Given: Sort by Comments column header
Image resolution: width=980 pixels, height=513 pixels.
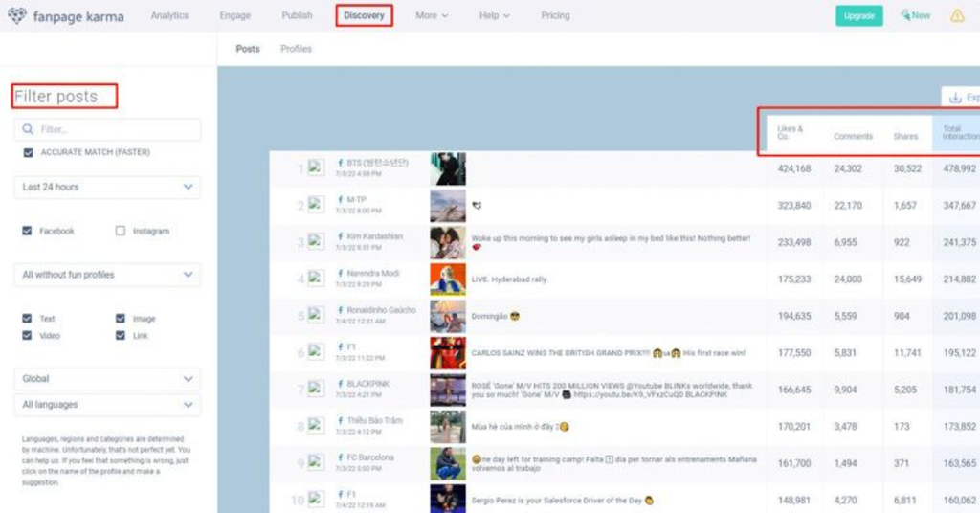Looking at the screenshot, I should coord(853,136).
